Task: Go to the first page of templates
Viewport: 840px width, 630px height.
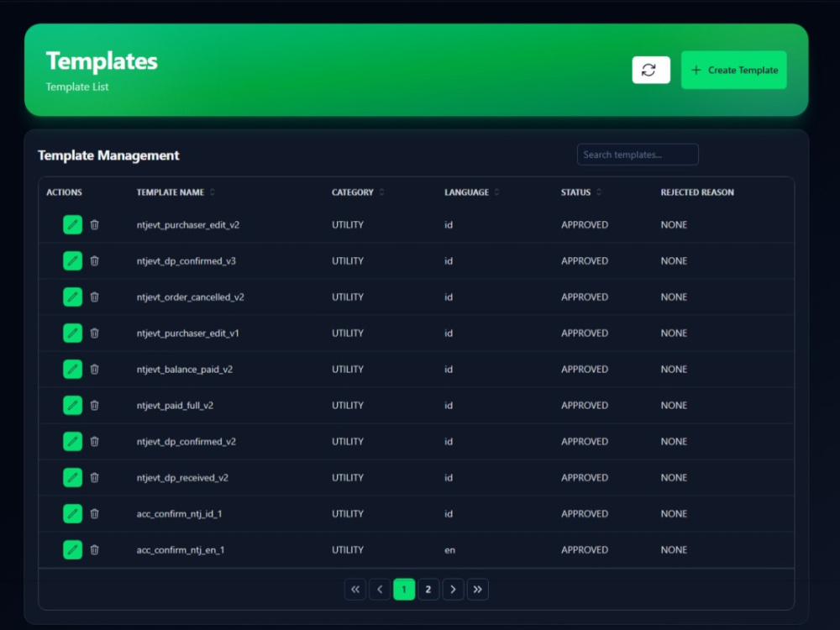Action: tap(355, 590)
